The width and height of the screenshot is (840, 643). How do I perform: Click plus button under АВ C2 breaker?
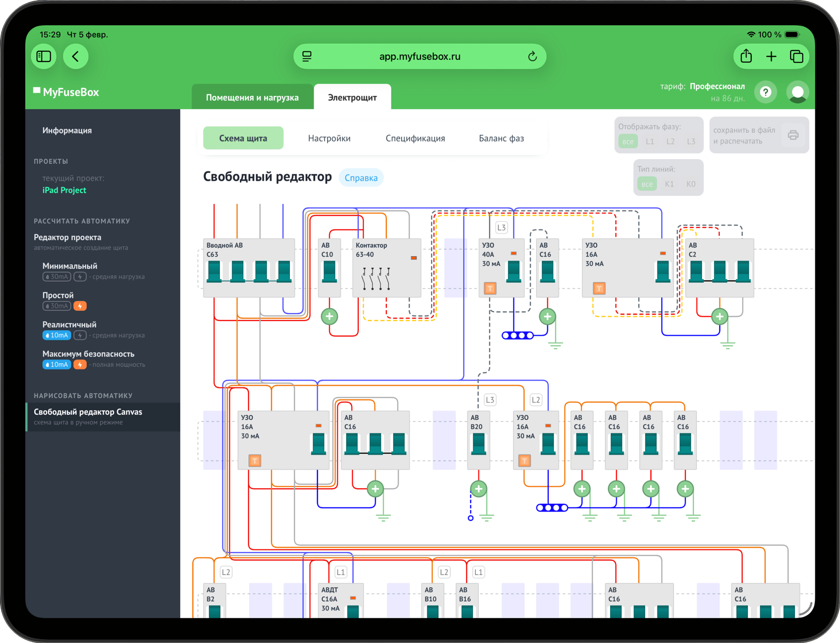point(720,317)
